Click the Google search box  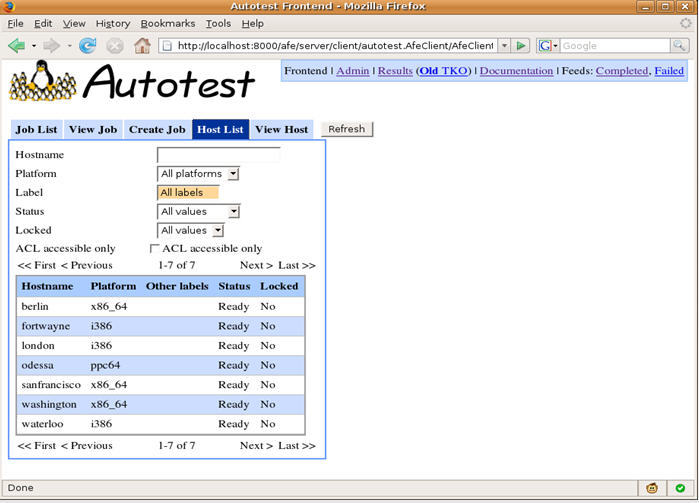click(x=615, y=45)
